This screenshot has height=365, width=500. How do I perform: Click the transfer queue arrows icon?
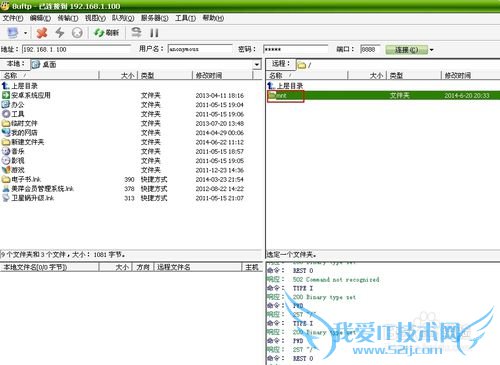(136, 32)
